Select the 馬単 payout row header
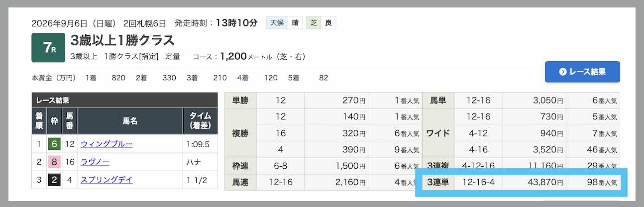The image size is (644, 207). (438, 101)
